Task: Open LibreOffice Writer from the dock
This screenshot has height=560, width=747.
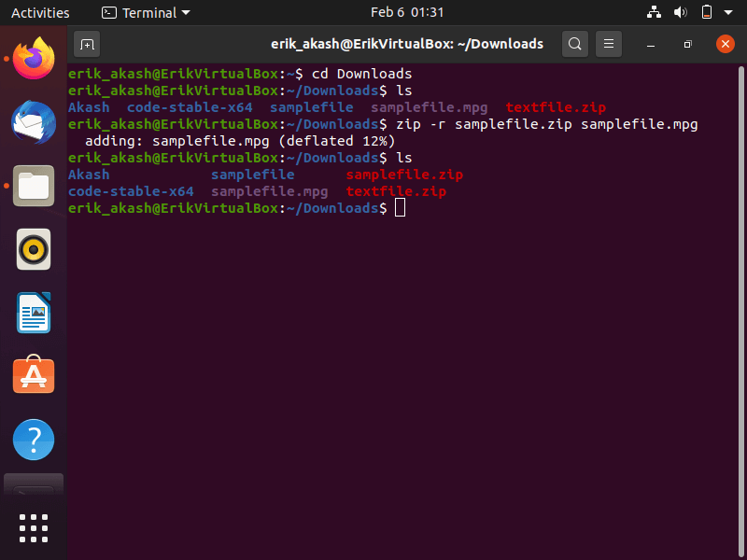Action: (34, 313)
